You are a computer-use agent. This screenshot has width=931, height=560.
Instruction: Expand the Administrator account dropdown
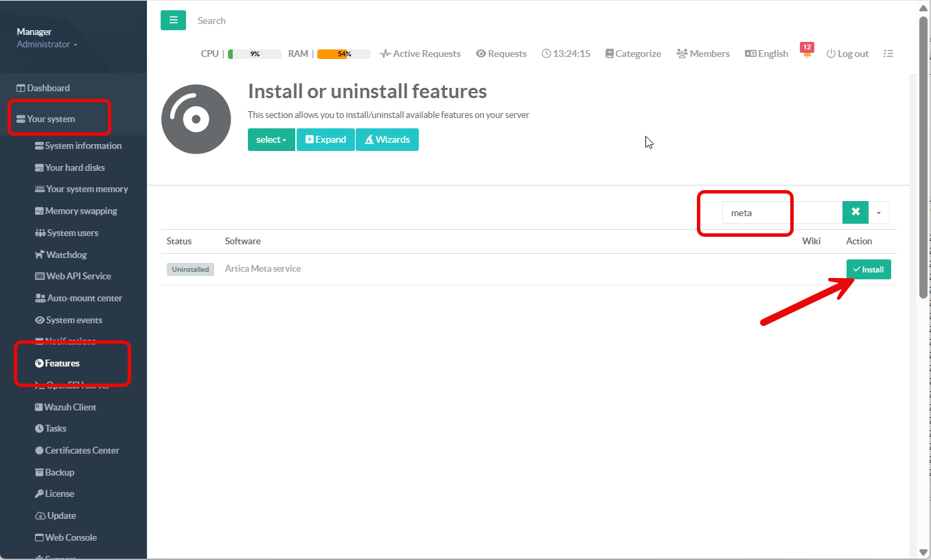47,45
